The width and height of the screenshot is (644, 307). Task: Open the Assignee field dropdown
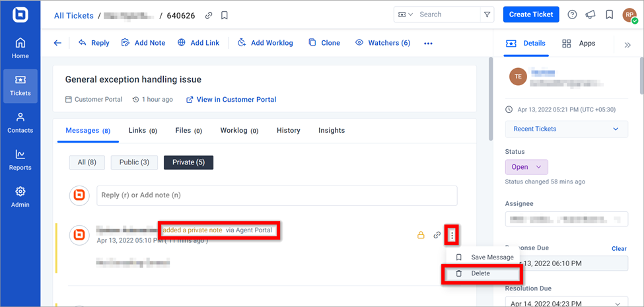[566, 219]
